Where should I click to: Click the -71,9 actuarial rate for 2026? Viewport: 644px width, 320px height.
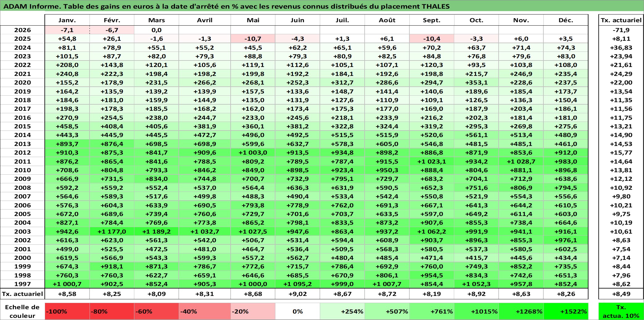click(621, 30)
